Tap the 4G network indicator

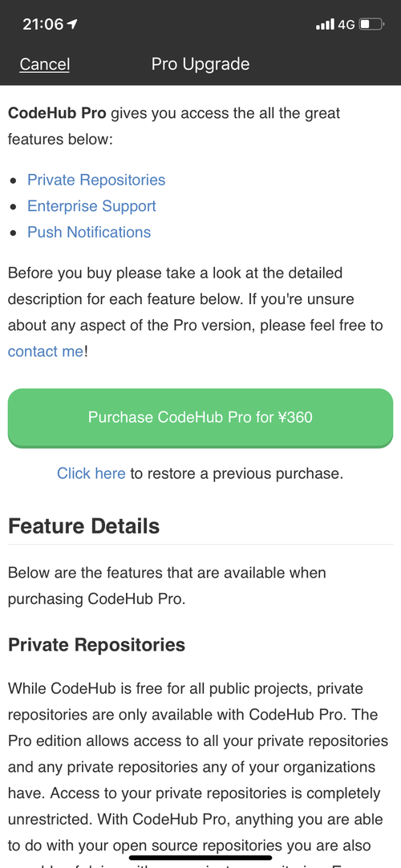click(346, 24)
